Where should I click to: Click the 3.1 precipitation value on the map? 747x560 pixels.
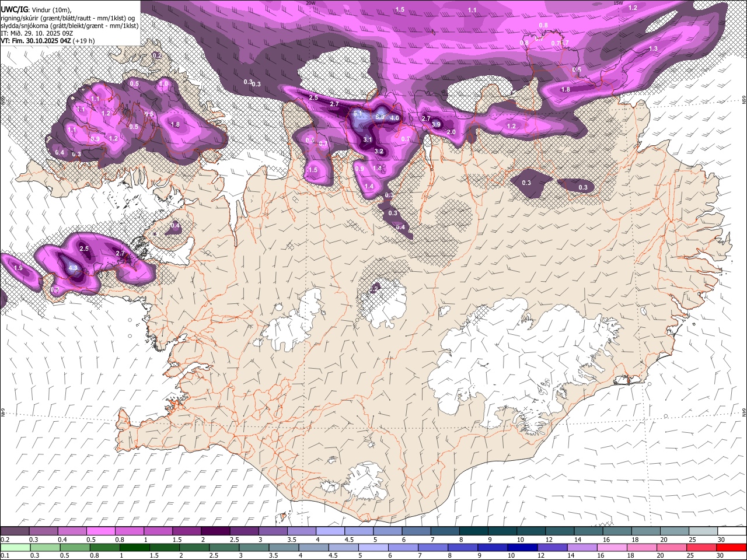coord(368,139)
